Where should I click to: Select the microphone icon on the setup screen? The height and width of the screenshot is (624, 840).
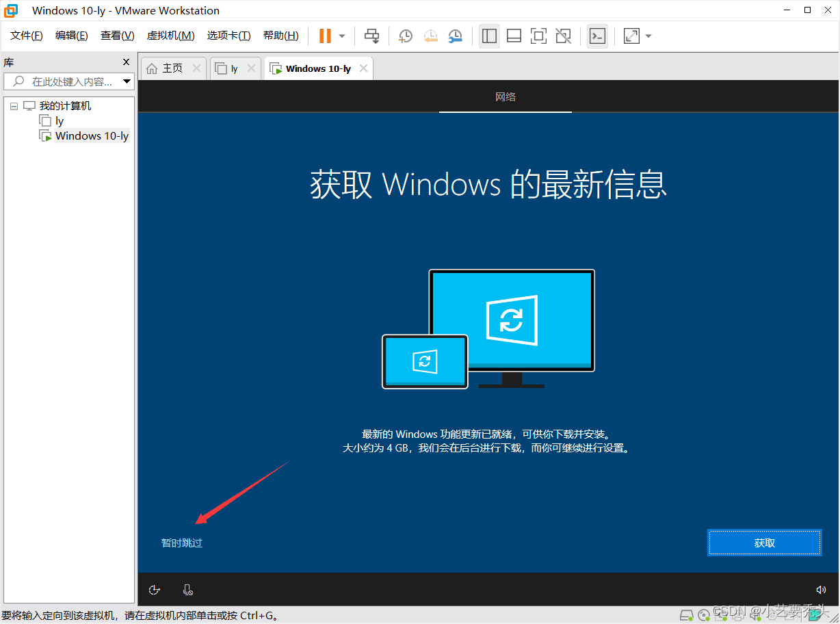[x=188, y=589]
